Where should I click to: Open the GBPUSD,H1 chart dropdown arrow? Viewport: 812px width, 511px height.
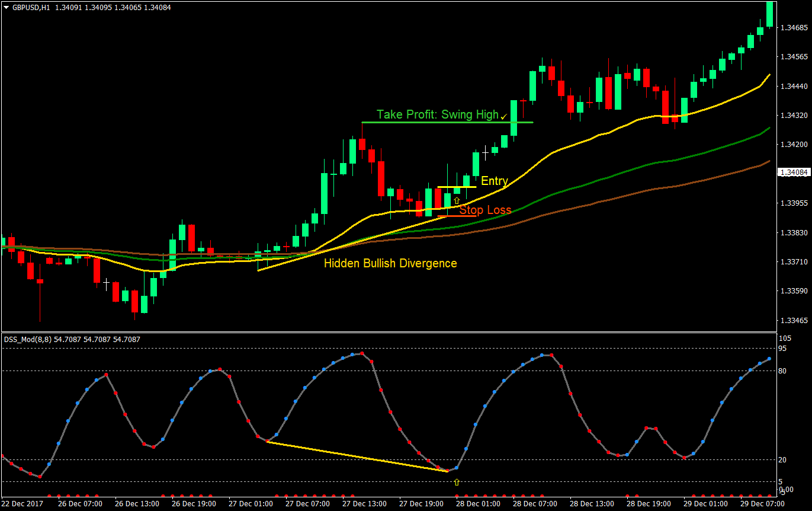click(x=6, y=8)
